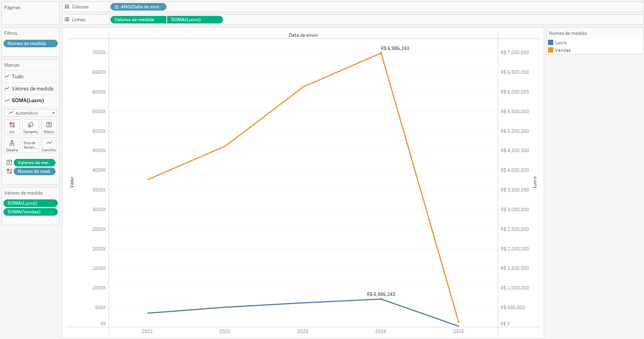The width and height of the screenshot is (644, 339).
Task: Click the Detalhe marks button
Action: (x=12, y=145)
